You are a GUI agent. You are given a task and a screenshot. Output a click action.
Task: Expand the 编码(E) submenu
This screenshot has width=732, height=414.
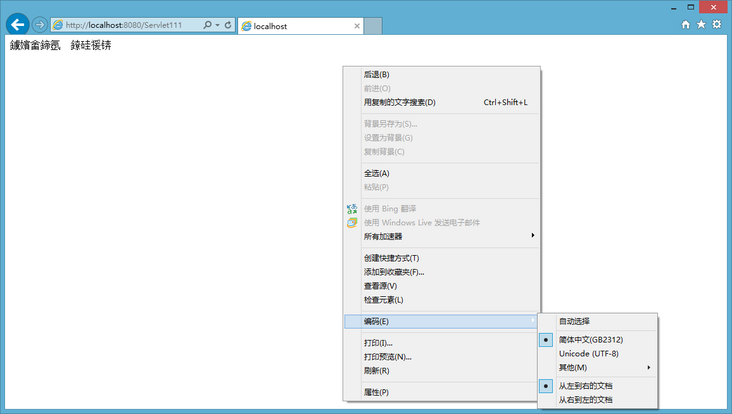[442, 322]
